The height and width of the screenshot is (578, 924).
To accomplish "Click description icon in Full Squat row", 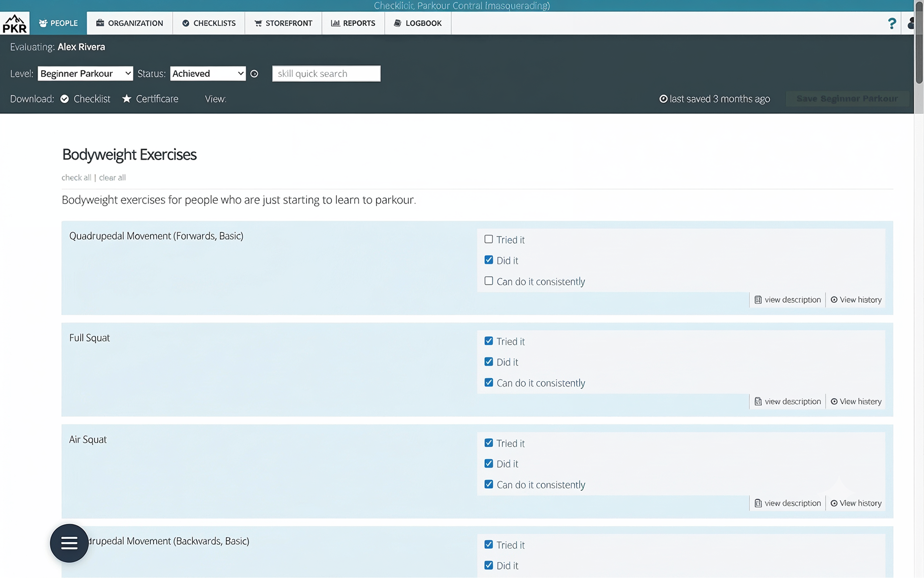I will tap(758, 402).
